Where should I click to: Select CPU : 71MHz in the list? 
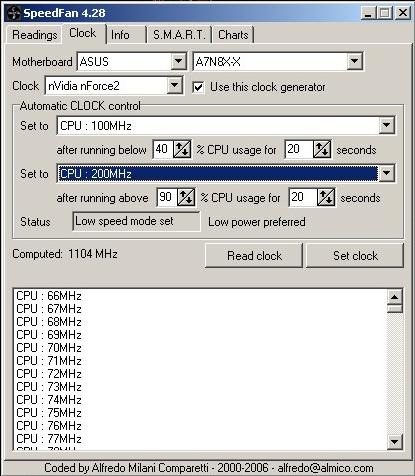49,361
